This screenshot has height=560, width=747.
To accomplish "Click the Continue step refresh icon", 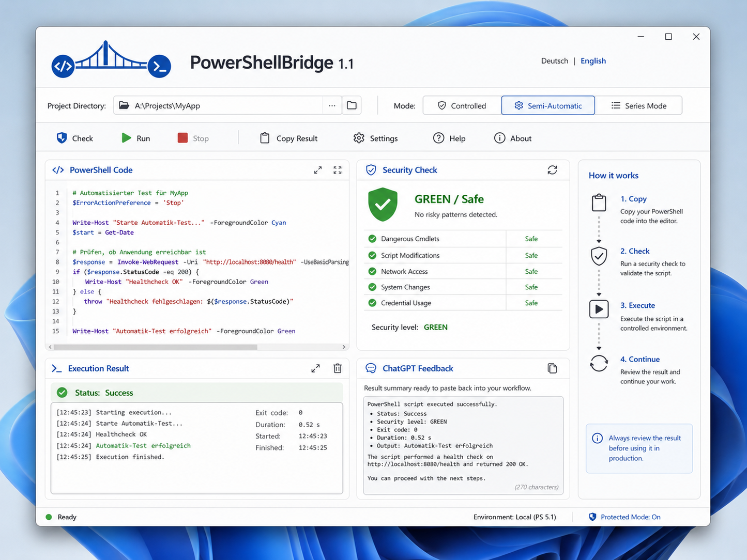I will point(599,363).
